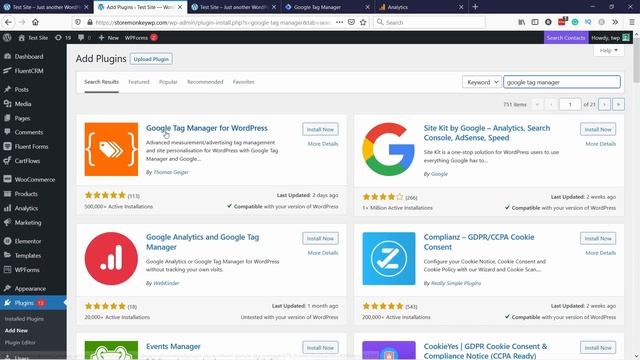Expand the Help dropdown
Viewport: 640px width, 360px height.
point(609,50)
